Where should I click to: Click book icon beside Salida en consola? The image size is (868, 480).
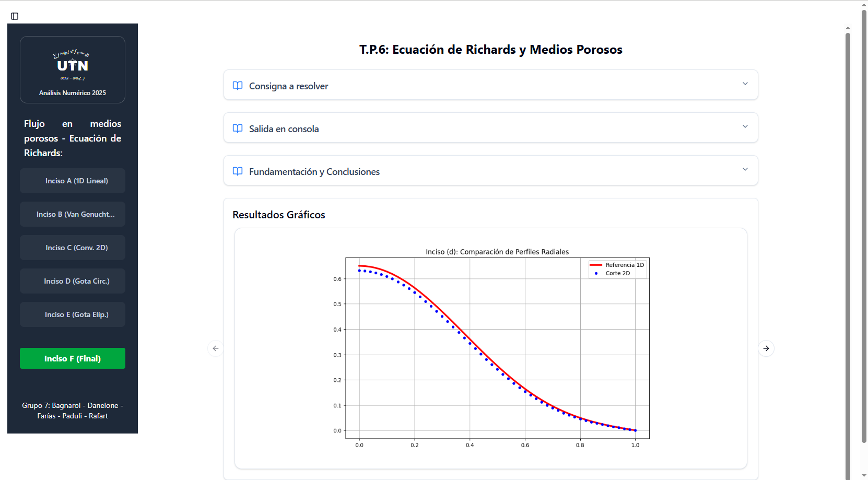(x=238, y=128)
